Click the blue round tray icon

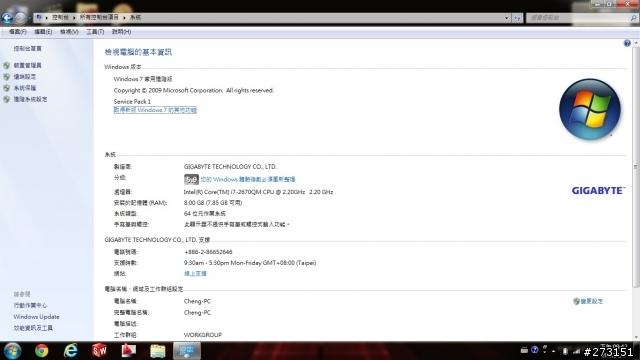(534, 350)
